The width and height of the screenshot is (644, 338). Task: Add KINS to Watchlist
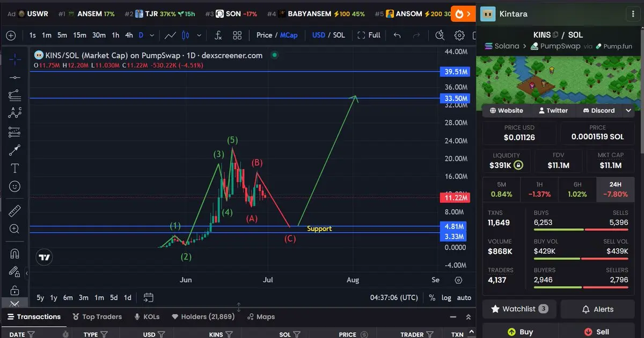(x=519, y=309)
